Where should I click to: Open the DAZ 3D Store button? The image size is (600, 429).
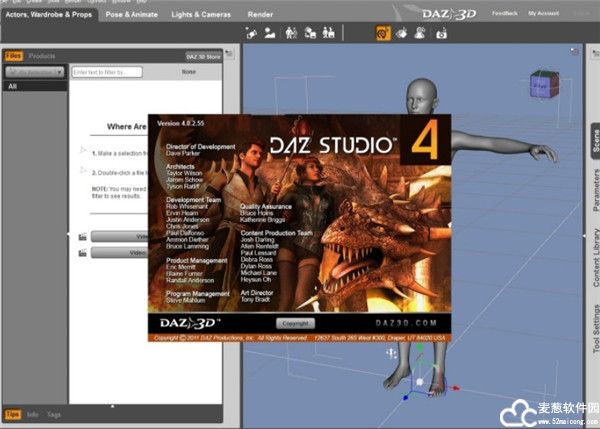click(204, 57)
